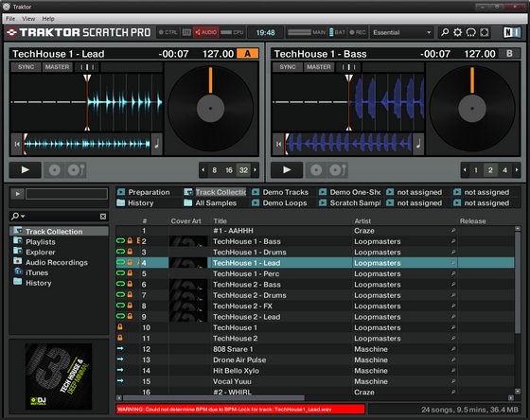Click the preview player play button
Image resolution: width=530 pixels, height=420 pixels.
(x=17, y=194)
